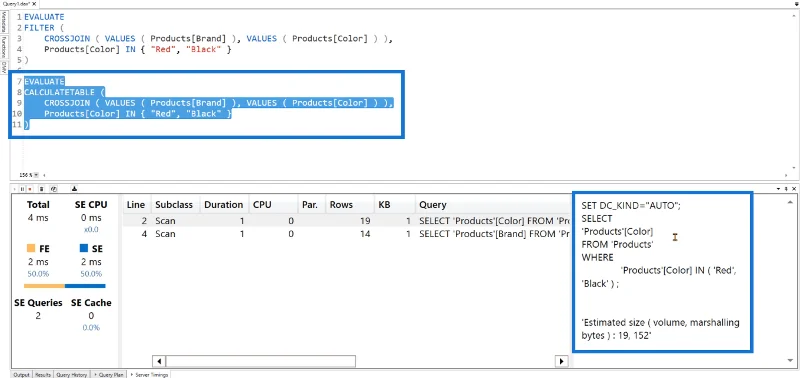
Task: Click the timings grid scroll left arrow
Action: pyautogui.click(x=159, y=361)
